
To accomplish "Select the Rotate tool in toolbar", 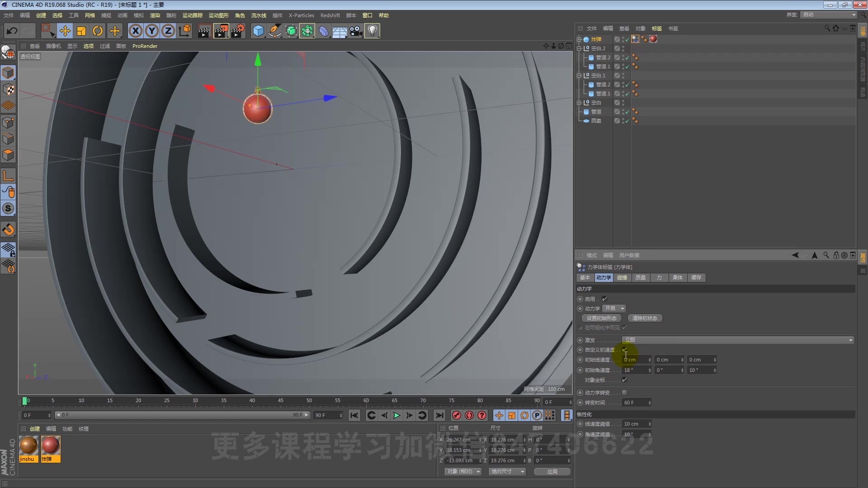I will [x=98, y=31].
